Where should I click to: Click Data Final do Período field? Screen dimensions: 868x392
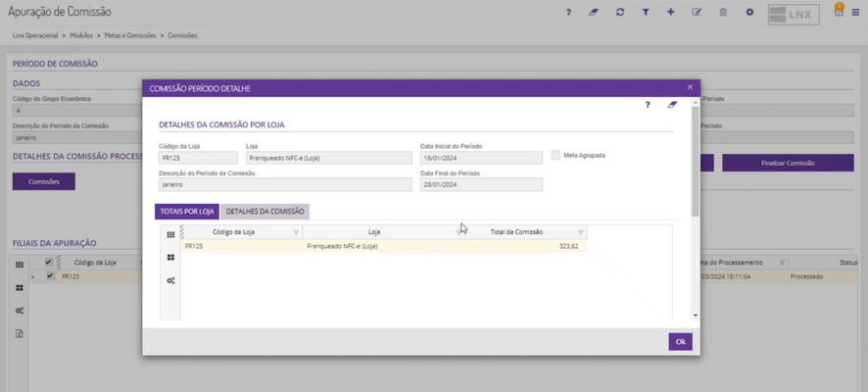[x=481, y=184]
